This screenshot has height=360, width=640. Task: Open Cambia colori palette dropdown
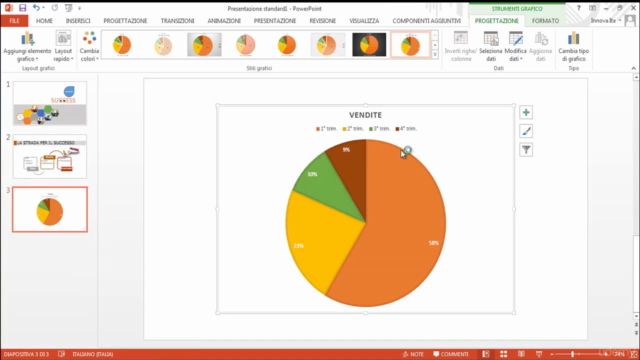coord(89,47)
